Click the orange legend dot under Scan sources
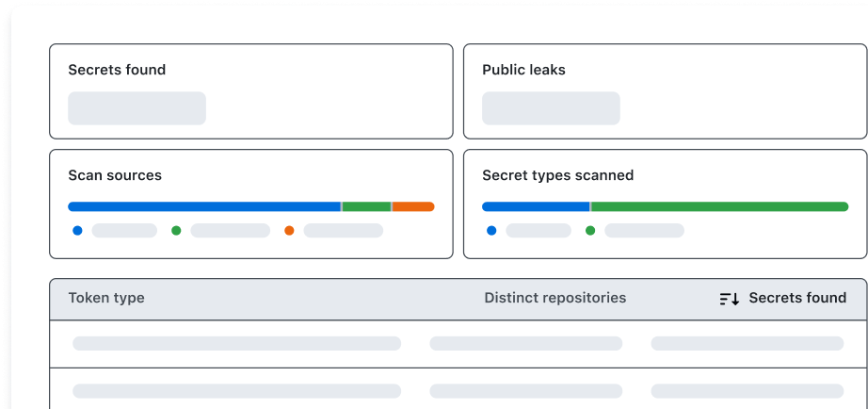The image size is (868, 409). [x=289, y=230]
